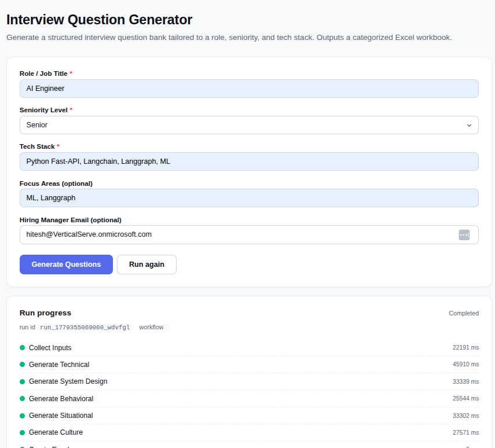Click the Generate Culture step
This screenshot has height=448, width=495.
tap(249, 432)
